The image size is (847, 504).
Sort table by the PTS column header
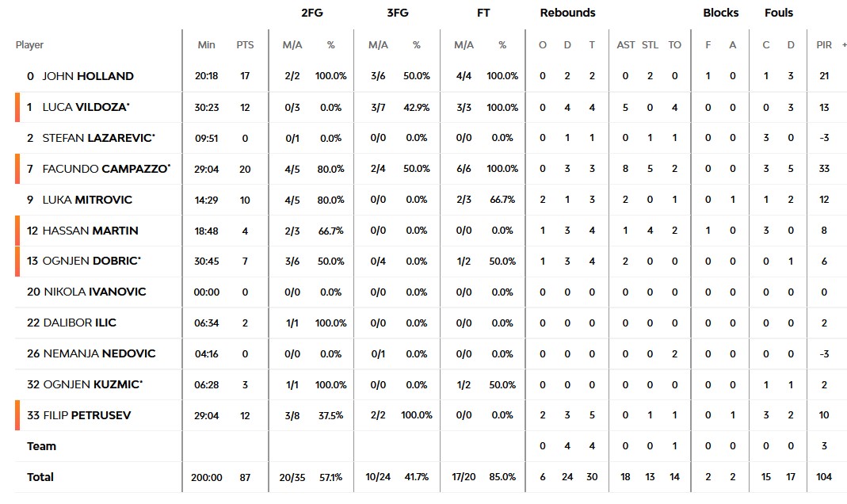pos(245,45)
